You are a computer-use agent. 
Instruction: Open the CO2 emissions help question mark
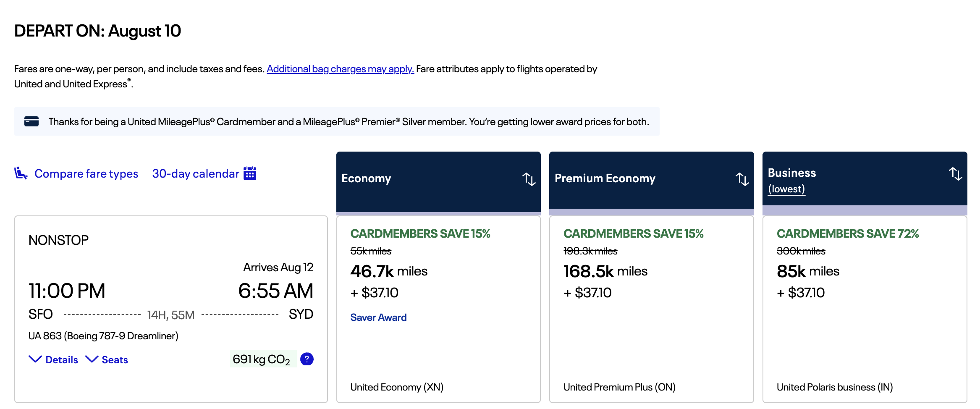[307, 359]
